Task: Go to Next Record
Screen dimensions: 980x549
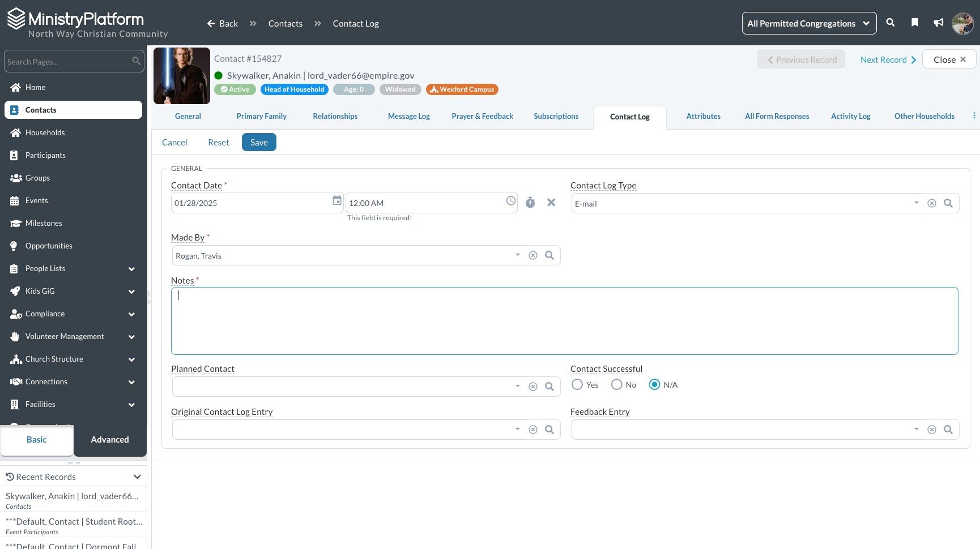Action: (888, 59)
